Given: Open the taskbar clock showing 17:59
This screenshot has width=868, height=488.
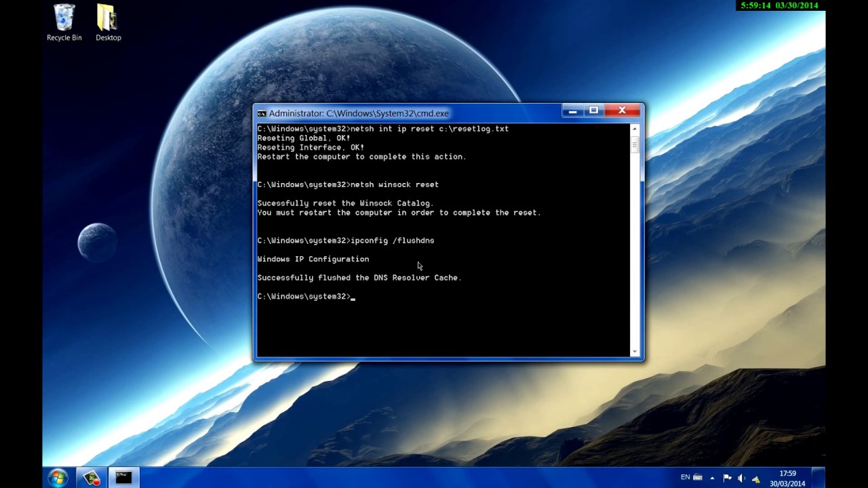Looking at the screenshot, I should pos(787,479).
